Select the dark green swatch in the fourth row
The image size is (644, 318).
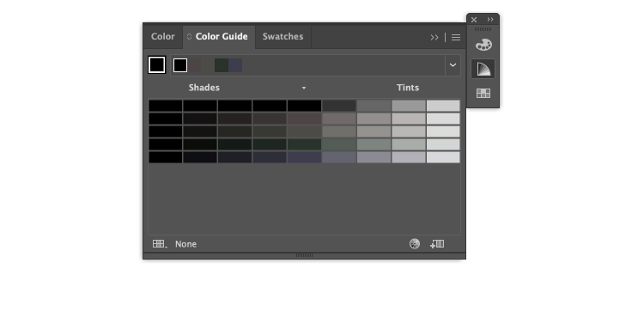point(304,144)
